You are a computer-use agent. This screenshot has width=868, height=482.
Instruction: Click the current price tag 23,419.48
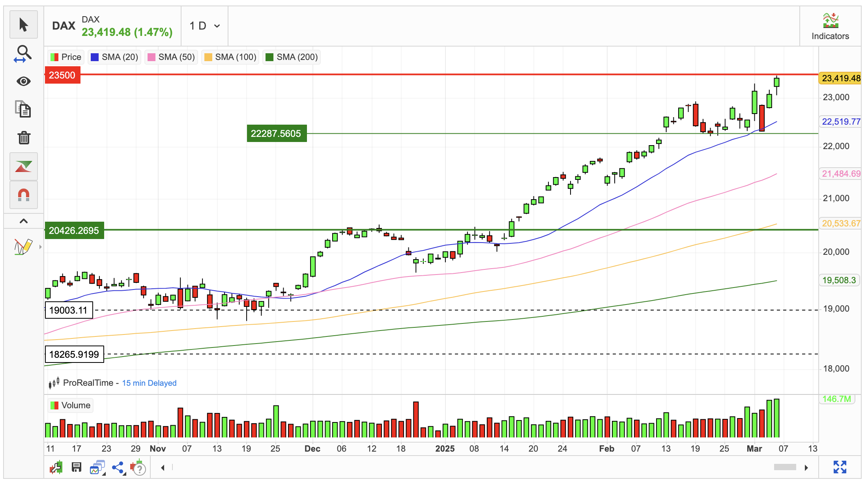pos(840,78)
